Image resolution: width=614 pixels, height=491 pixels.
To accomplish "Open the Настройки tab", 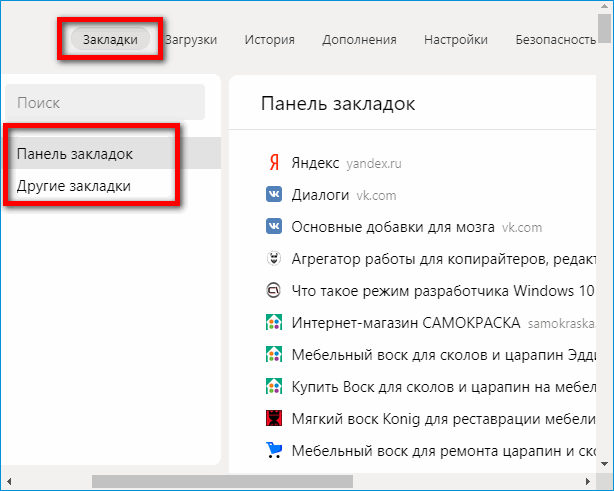I will coord(456,40).
